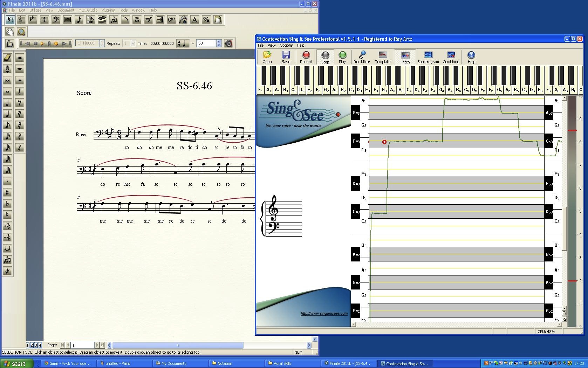This screenshot has height=368, width=588.
Task: Start recording in Finale playback controls
Action: [x=56, y=43]
